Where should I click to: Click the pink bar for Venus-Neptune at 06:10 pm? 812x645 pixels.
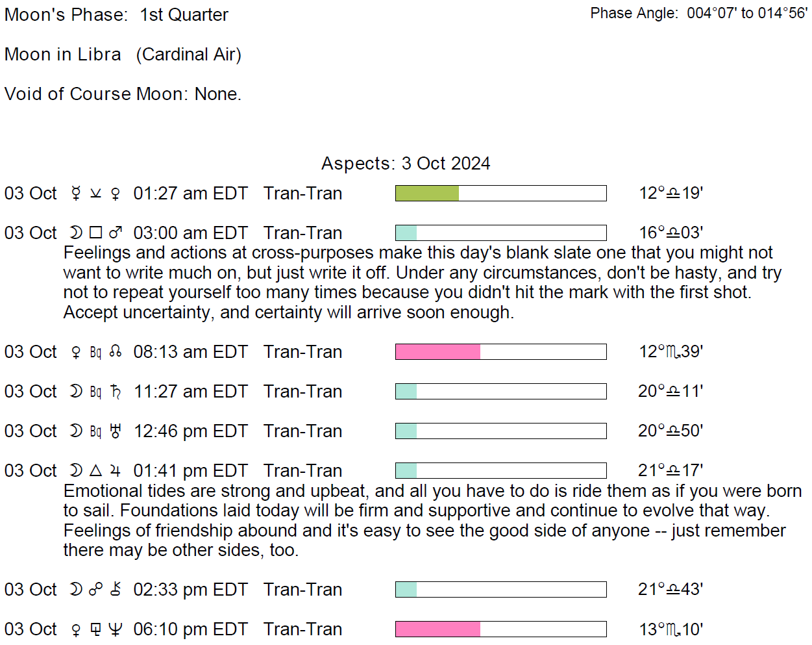[x=437, y=629]
